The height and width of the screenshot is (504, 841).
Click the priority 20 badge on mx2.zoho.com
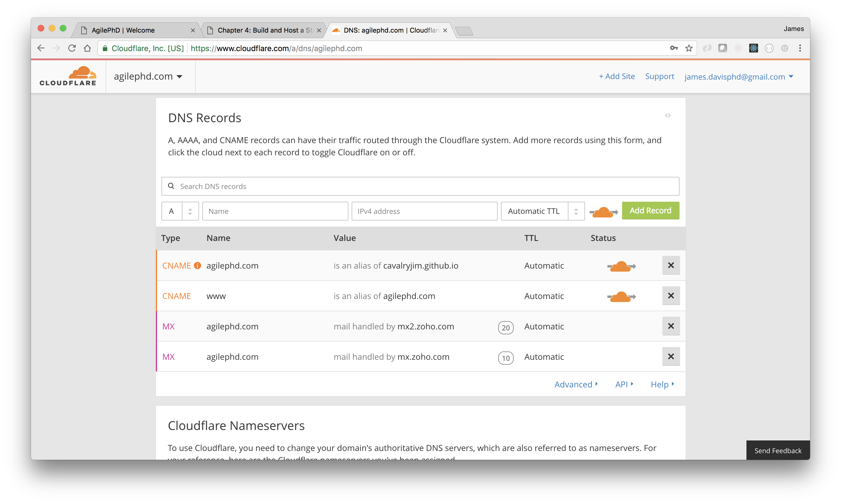click(506, 327)
